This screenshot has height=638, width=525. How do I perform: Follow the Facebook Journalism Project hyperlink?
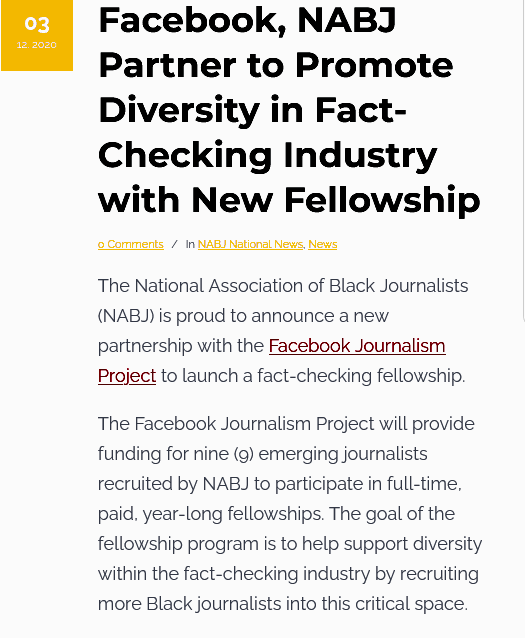(357, 346)
